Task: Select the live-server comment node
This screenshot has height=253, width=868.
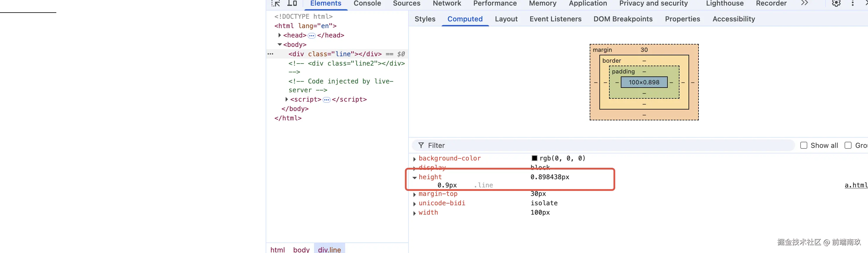Action: (x=341, y=86)
